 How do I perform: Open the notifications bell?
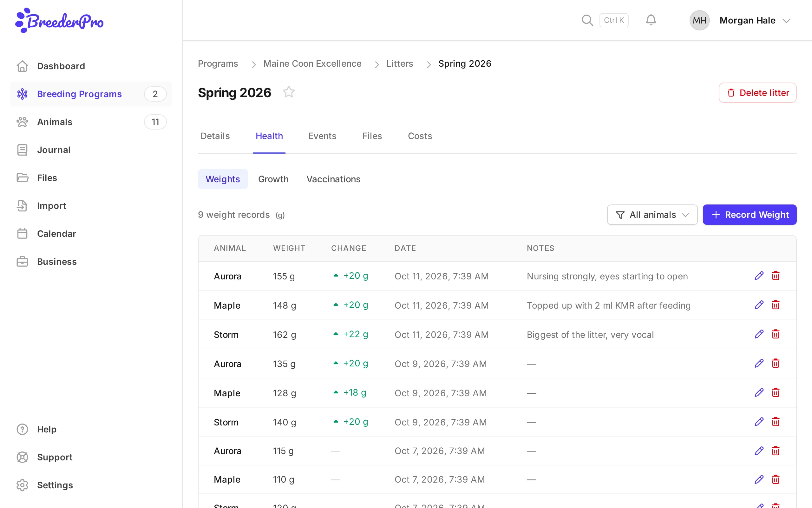[651, 20]
